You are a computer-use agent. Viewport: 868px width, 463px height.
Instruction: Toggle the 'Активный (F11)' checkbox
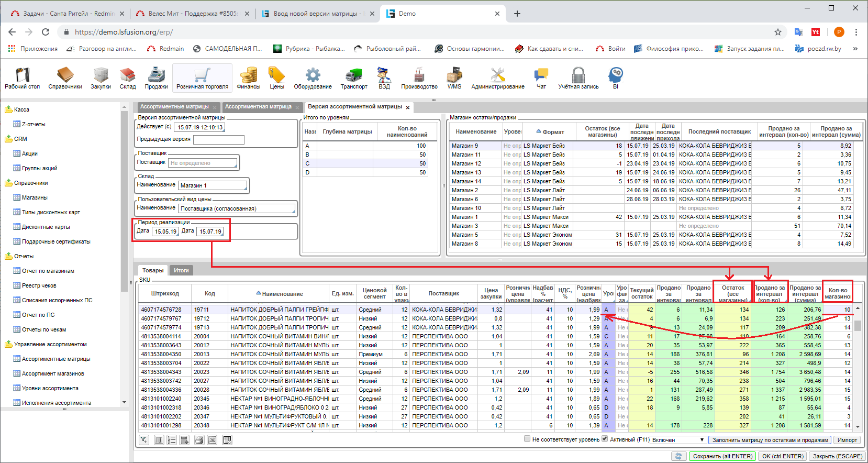605,439
